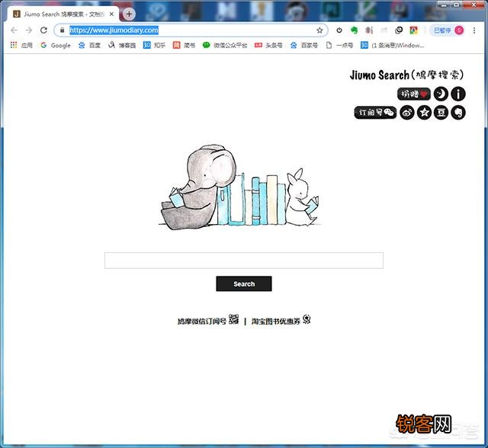This screenshot has width=488, height=448.
Task: Open the 博客园 bookmark
Action: (x=122, y=46)
